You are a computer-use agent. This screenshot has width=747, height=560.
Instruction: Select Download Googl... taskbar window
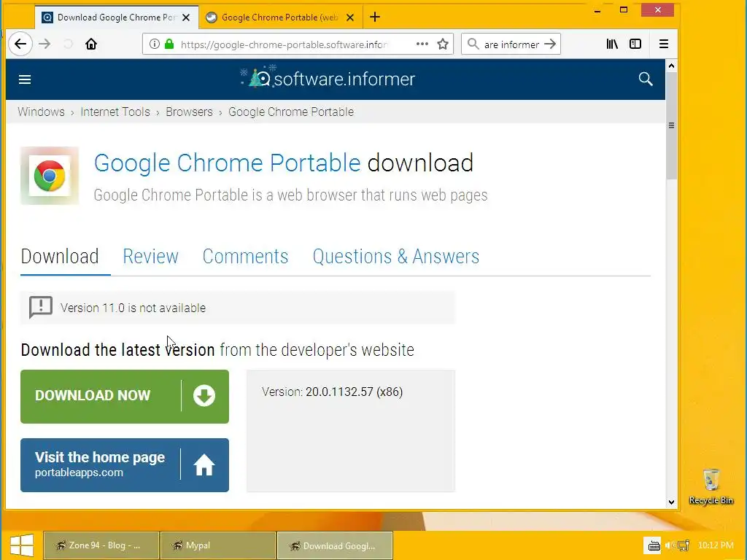(x=335, y=545)
